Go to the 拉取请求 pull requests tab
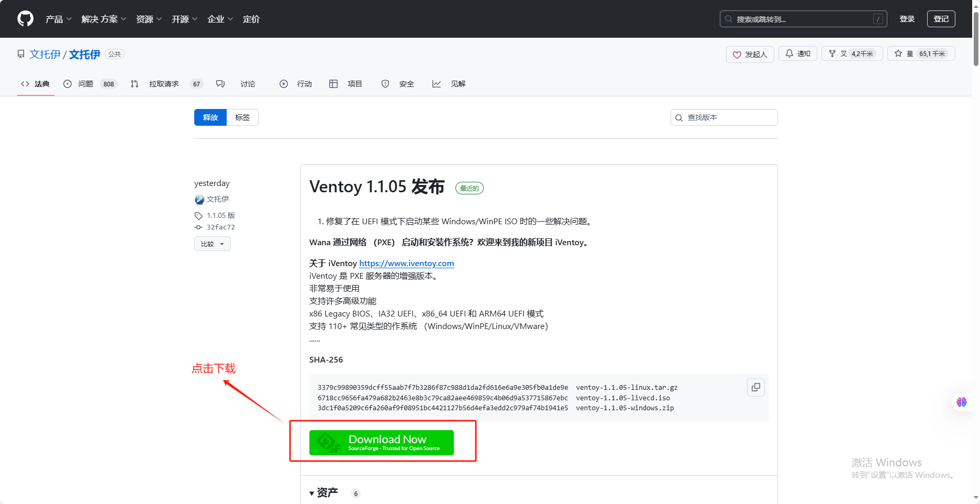This screenshot has height=504, width=980. pos(163,84)
